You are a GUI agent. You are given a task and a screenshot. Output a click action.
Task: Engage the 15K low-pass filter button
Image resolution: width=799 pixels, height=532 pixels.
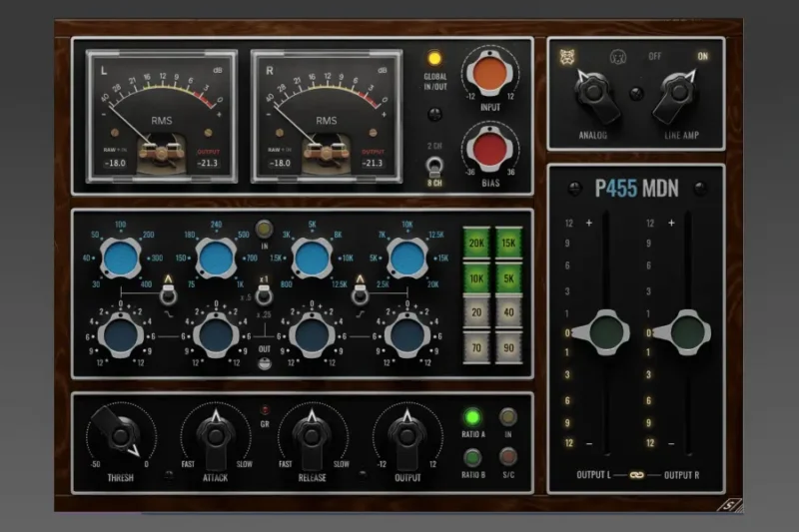tap(508, 243)
